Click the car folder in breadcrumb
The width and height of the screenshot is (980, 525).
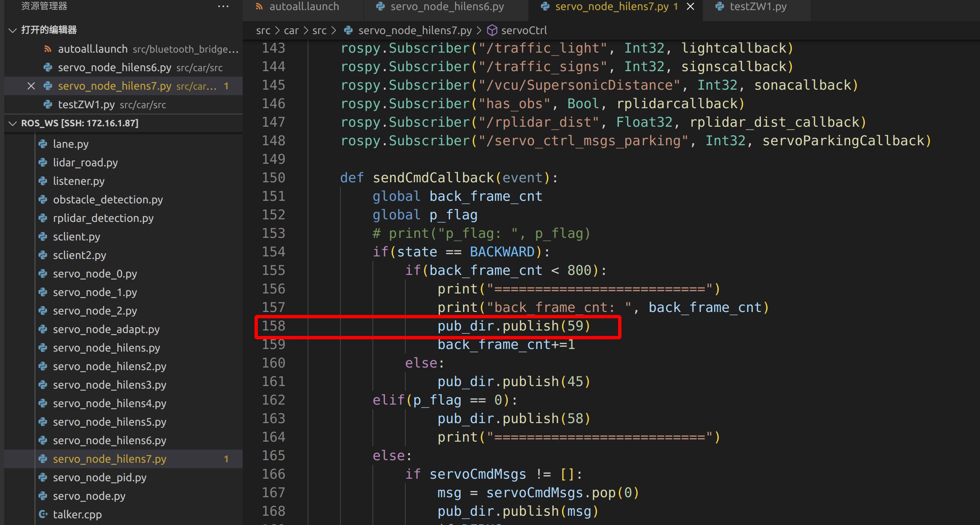point(291,30)
